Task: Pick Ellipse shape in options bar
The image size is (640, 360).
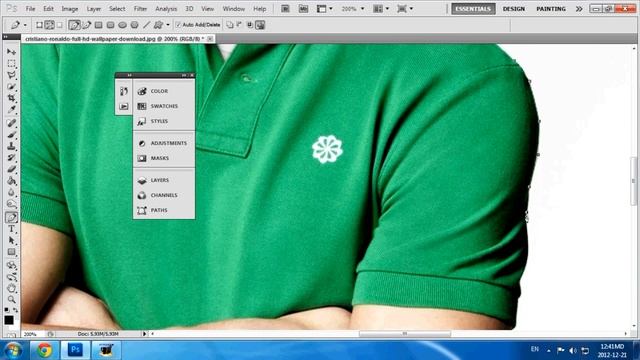Action: [122, 25]
